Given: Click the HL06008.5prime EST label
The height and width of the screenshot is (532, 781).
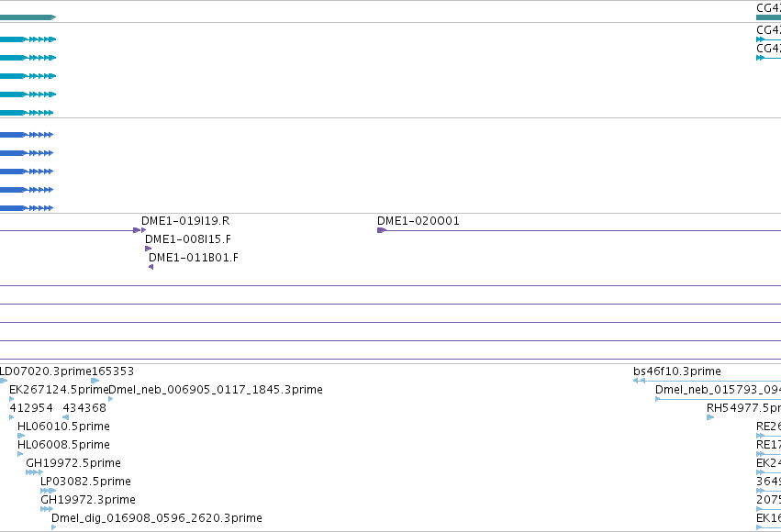Looking at the screenshot, I should pos(63,445).
